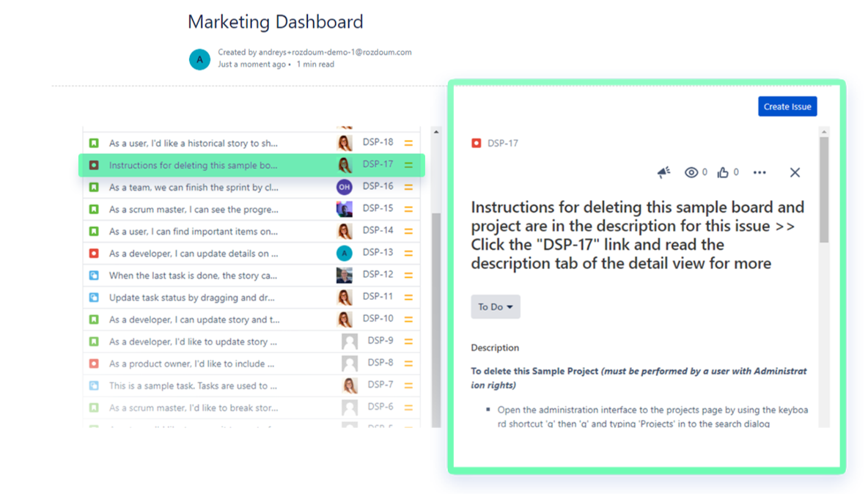Click the detail panel vertical scrollbar thumb
Screen dimensions: 868x494
pyautogui.click(x=824, y=191)
